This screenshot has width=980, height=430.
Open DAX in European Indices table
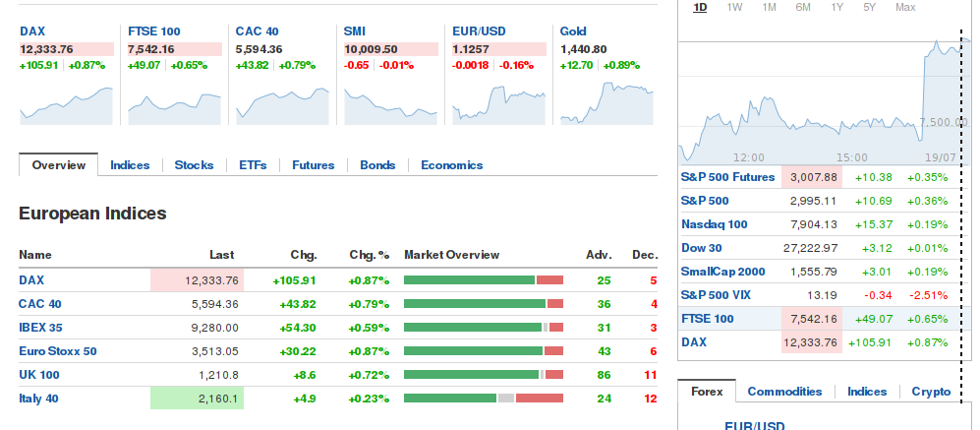point(31,280)
